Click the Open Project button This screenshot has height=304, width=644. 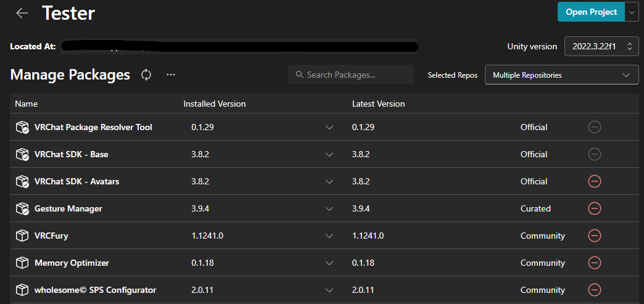click(x=591, y=12)
